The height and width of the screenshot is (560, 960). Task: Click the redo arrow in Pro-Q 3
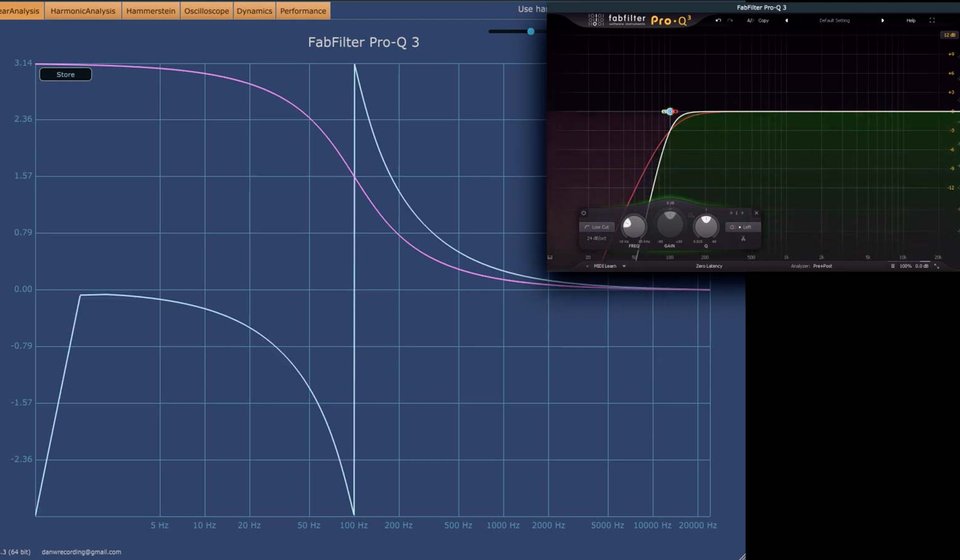point(730,20)
